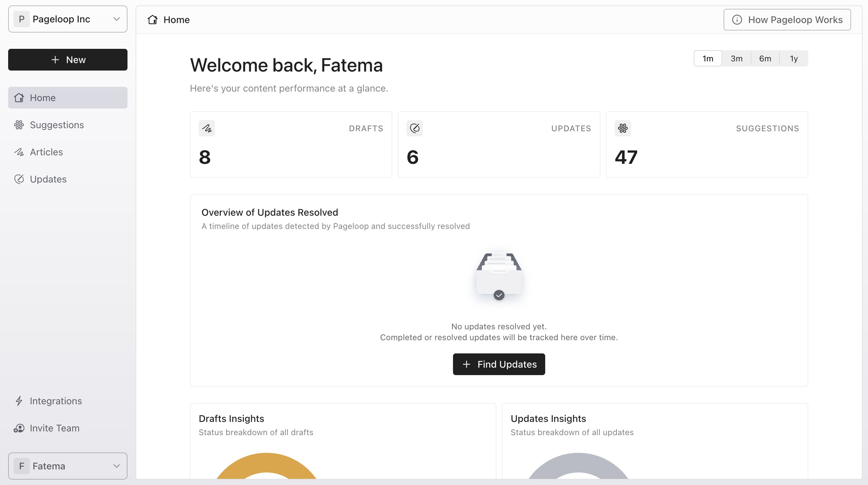This screenshot has height=485, width=868.
Task: Switch to the 1y time range
Action: pyautogui.click(x=793, y=58)
